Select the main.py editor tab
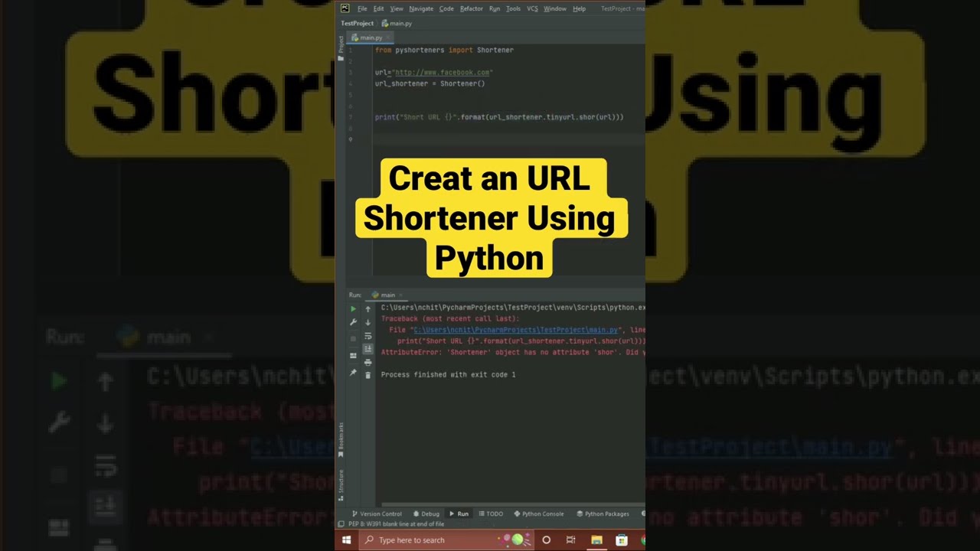Screen dimensions: 980x551 tap(371, 37)
